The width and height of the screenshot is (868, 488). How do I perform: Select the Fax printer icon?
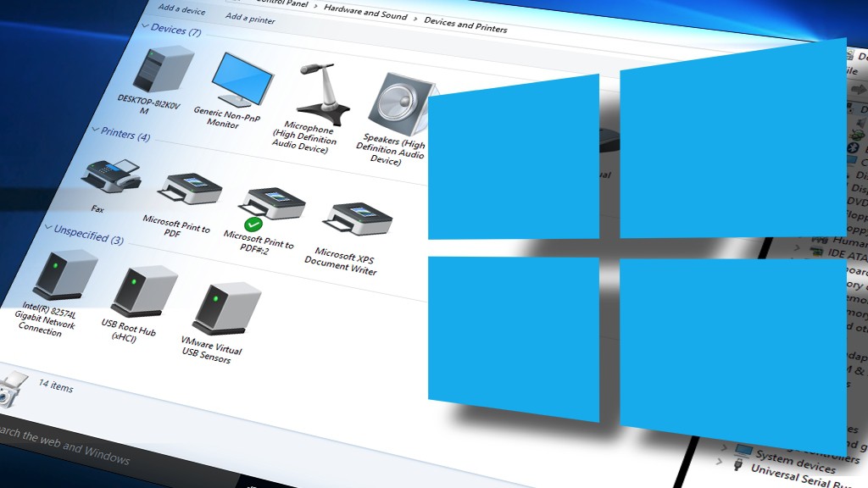(x=113, y=176)
